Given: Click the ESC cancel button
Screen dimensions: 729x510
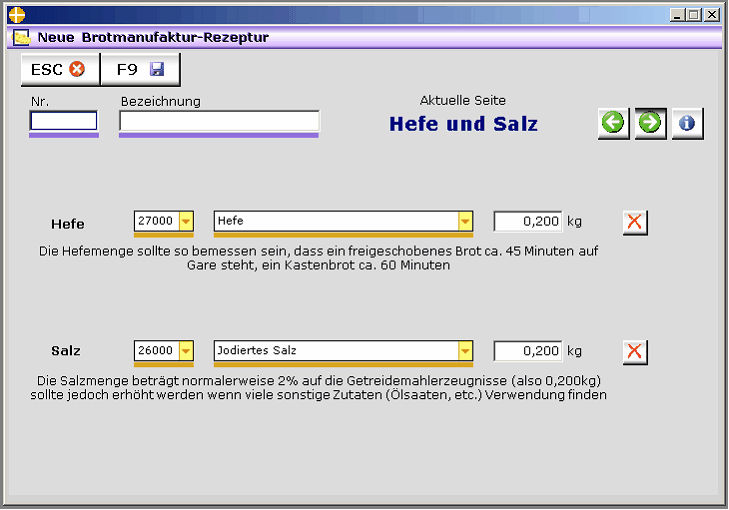Looking at the screenshot, I should coord(60,70).
